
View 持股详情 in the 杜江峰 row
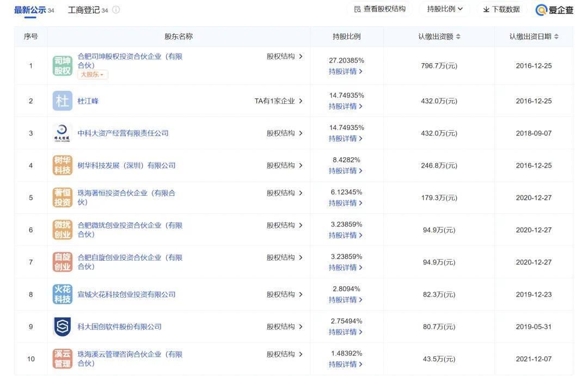[x=345, y=107]
